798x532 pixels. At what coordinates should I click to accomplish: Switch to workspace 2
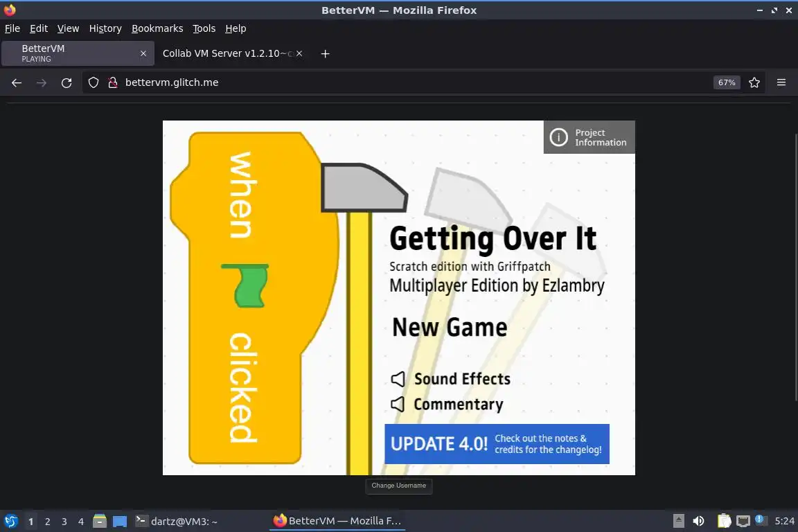[47, 522]
